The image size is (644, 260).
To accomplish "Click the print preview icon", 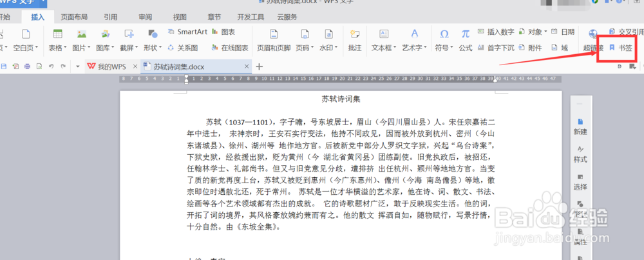I will coord(39,66).
